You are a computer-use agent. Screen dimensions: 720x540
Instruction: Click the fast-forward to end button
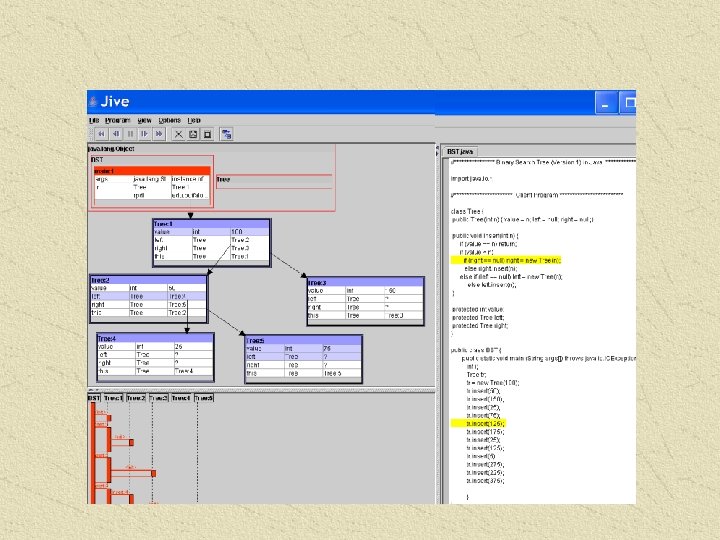pos(159,134)
